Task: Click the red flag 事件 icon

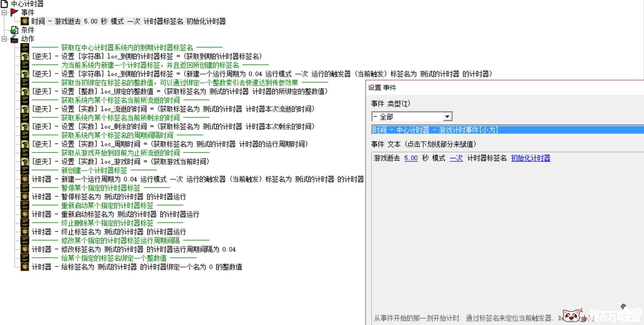Action: pos(14,12)
